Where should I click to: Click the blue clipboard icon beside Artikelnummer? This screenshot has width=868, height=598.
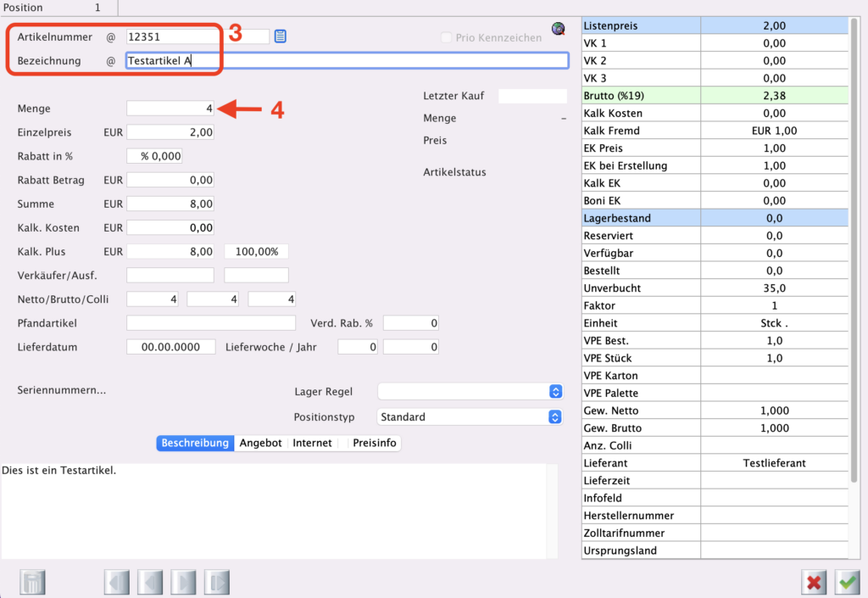281,36
